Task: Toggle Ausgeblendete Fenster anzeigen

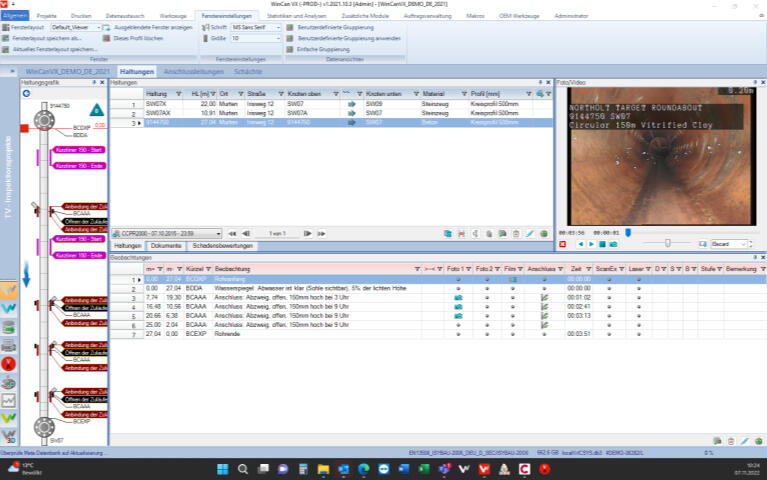Action: coord(148,28)
